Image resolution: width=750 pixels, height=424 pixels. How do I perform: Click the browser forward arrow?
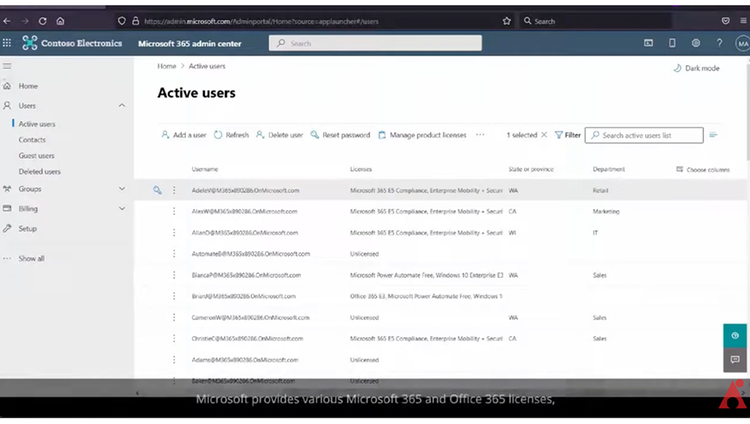(25, 21)
